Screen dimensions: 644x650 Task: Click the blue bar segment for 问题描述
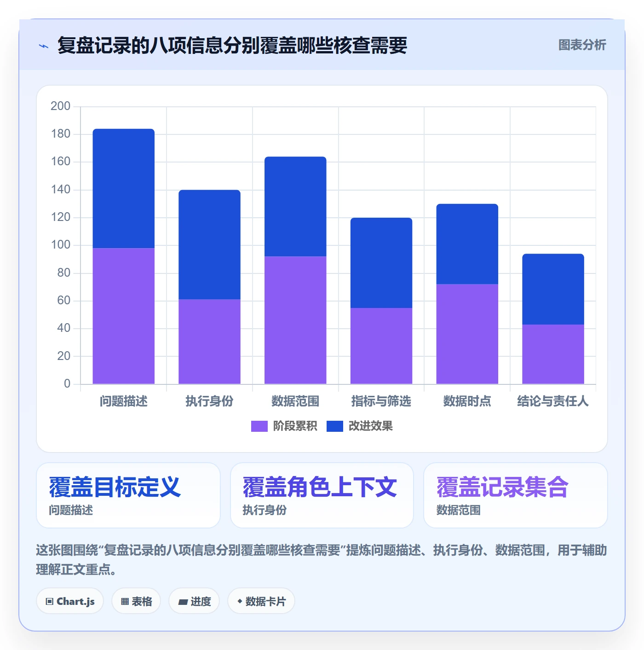tap(124, 189)
